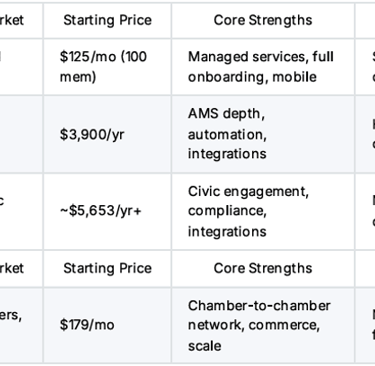Screen dimensions: 375x366
Task: Select the Managed services, full onboarding cell
Action: pos(263,67)
